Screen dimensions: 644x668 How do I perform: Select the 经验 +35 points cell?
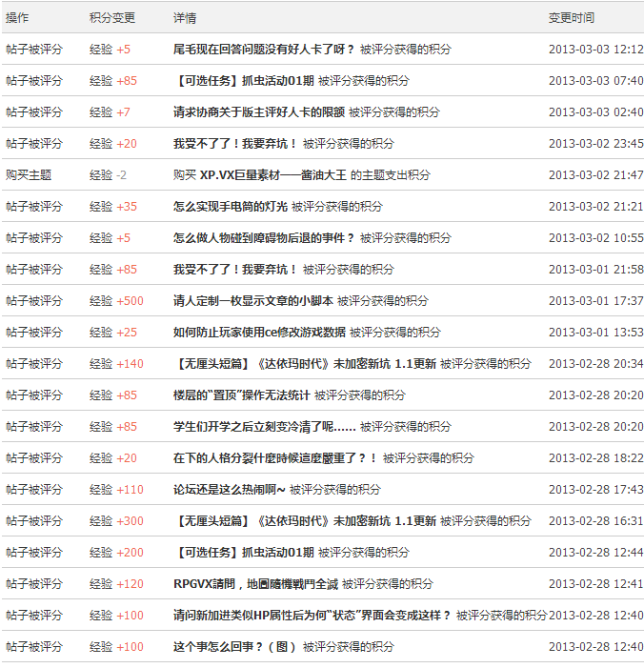click(x=113, y=207)
